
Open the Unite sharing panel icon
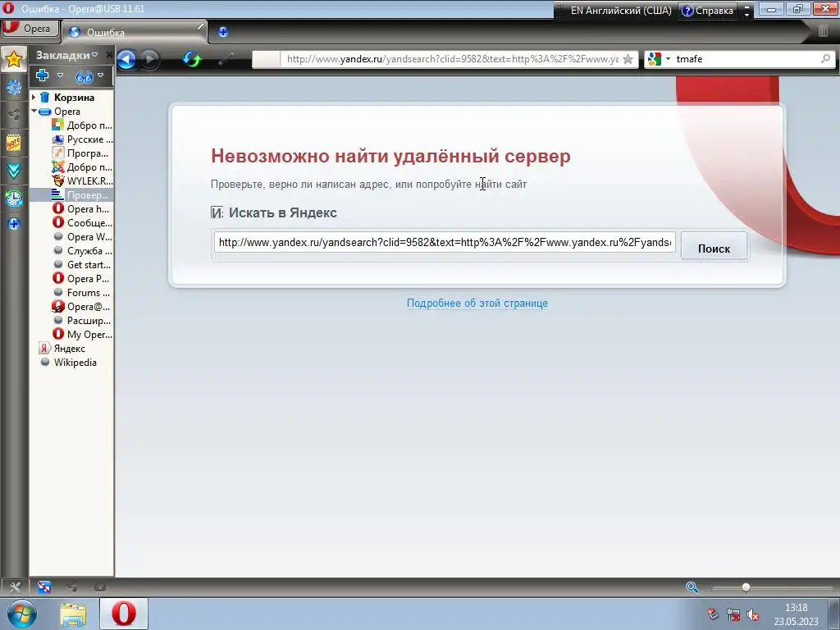click(14, 115)
